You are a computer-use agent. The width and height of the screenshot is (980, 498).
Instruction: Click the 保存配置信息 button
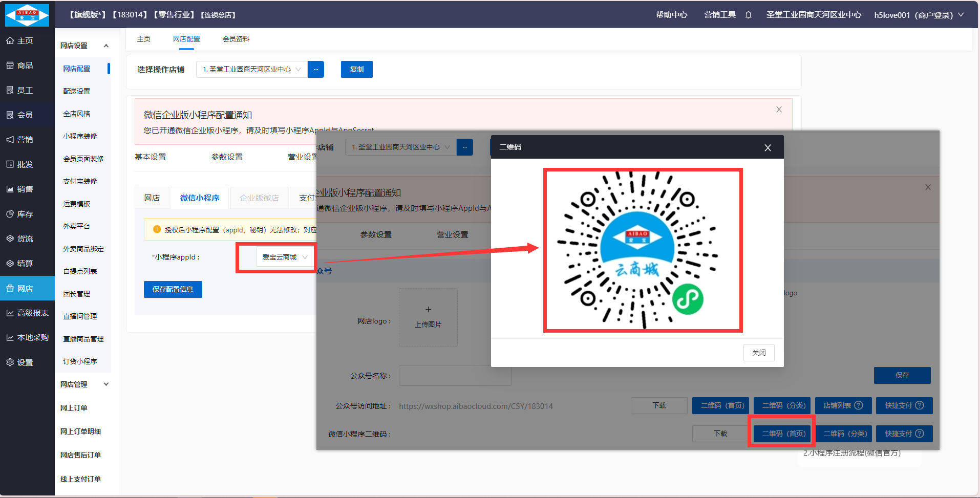coord(173,289)
